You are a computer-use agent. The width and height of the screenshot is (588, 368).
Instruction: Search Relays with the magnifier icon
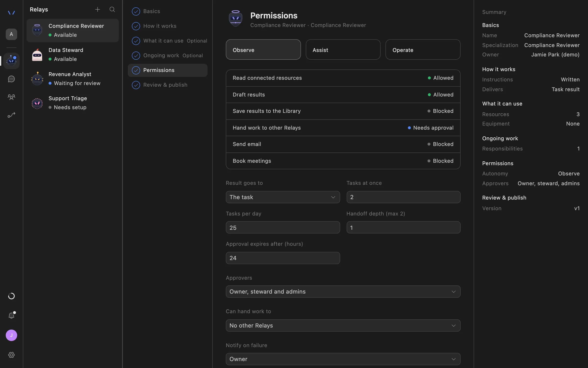112,9
